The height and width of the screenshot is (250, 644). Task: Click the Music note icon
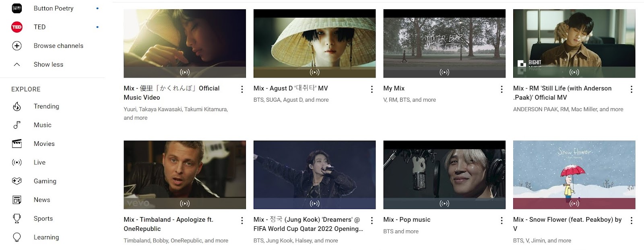[x=17, y=125]
